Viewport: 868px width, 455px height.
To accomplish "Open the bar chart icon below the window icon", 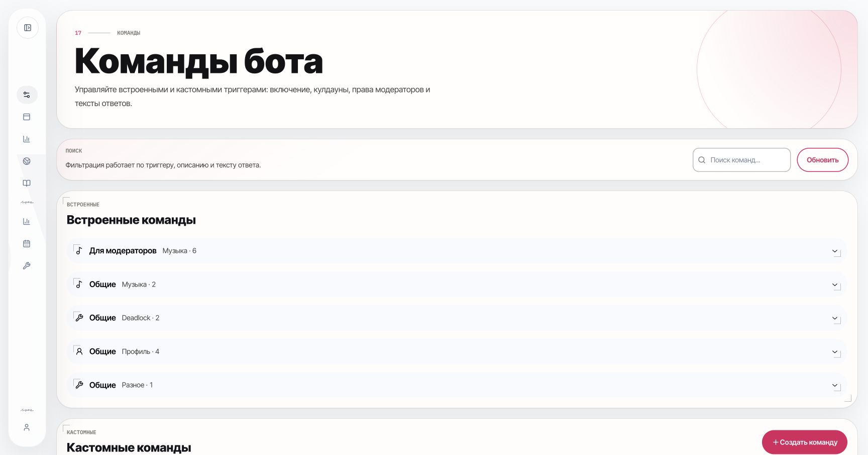I will [27, 139].
